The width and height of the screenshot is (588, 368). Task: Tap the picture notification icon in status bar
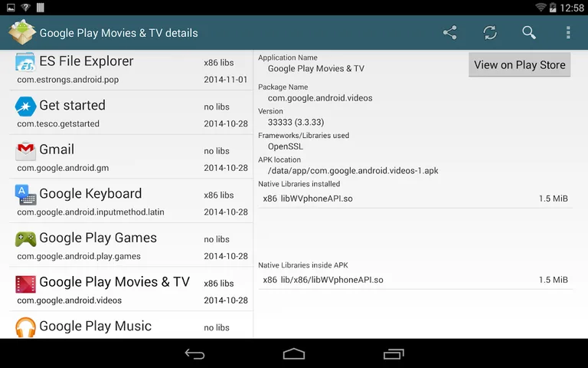point(11,7)
